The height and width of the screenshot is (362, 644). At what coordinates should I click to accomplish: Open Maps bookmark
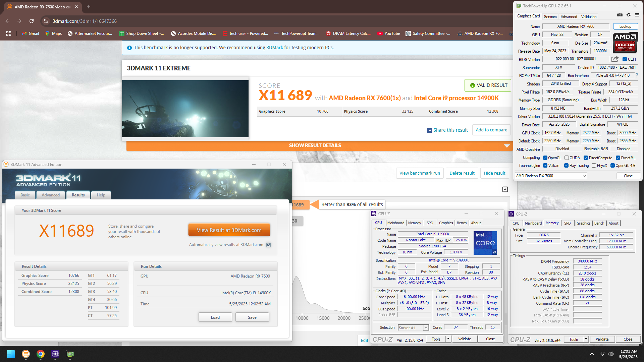53,34
